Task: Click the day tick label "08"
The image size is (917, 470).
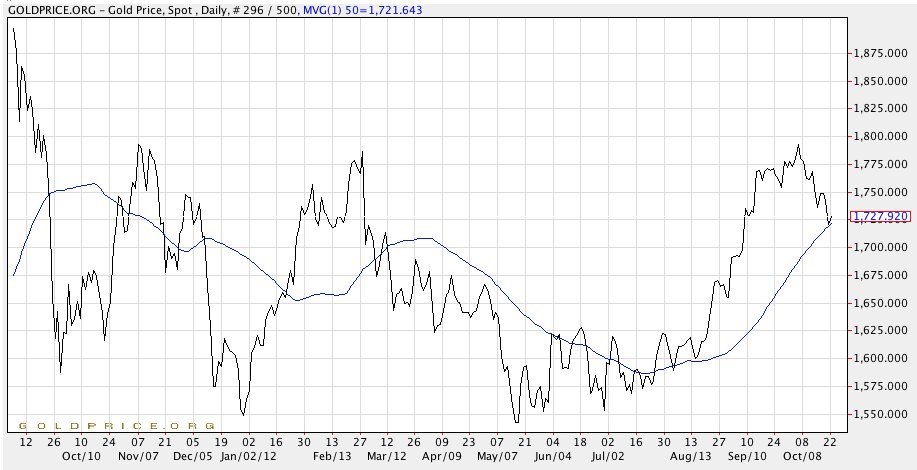Action: [x=802, y=443]
